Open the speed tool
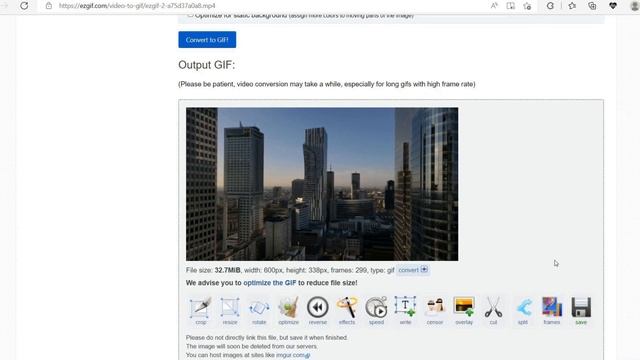This screenshot has width=640, height=360. (x=376, y=311)
